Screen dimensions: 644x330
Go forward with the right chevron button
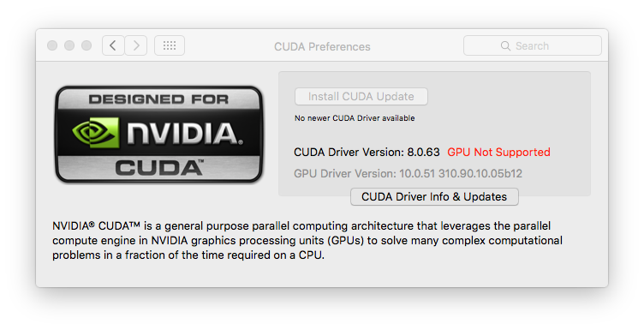point(136,45)
